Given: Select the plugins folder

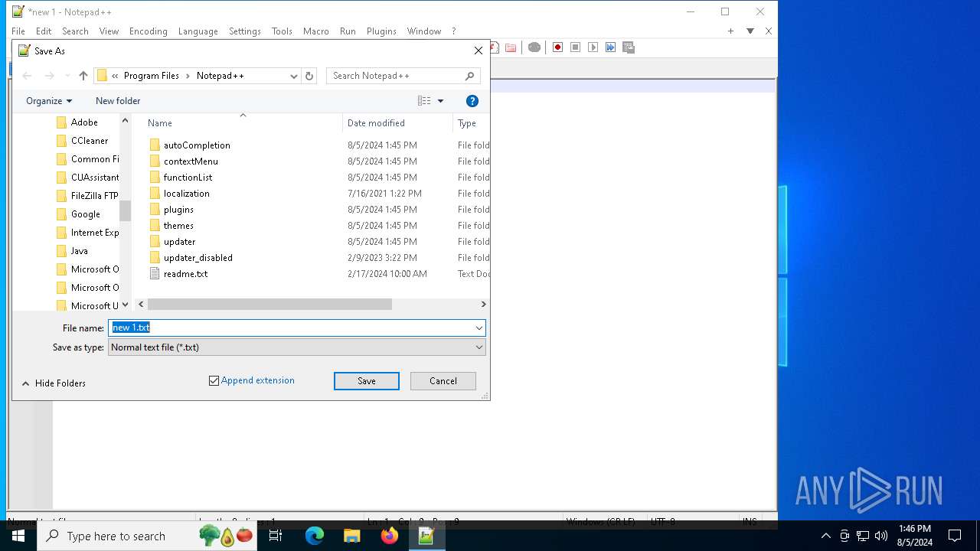Looking at the screenshot, I should pos(178,210).
